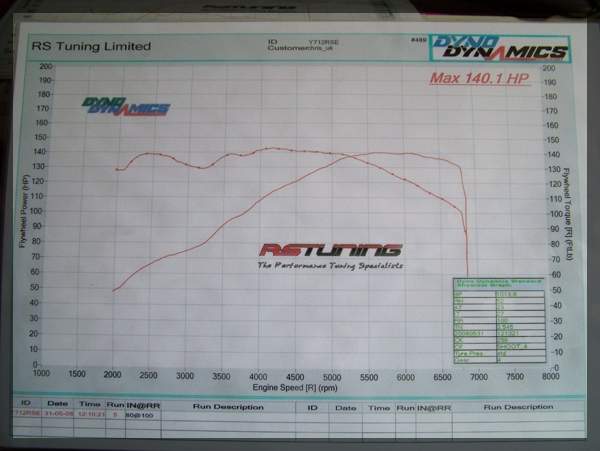Click the red "Max 140.1 HP" label
This screenshot has height=451, width=600.
coord(479,78)
